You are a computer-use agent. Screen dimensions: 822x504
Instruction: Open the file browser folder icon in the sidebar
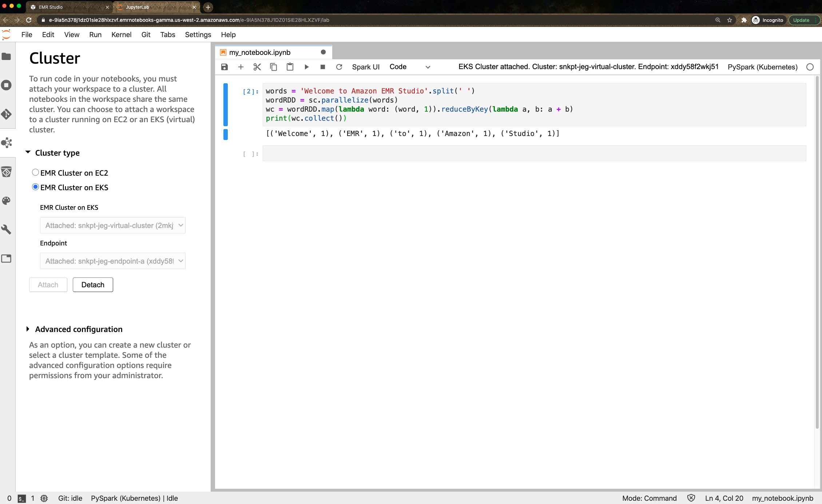(6, 56)
